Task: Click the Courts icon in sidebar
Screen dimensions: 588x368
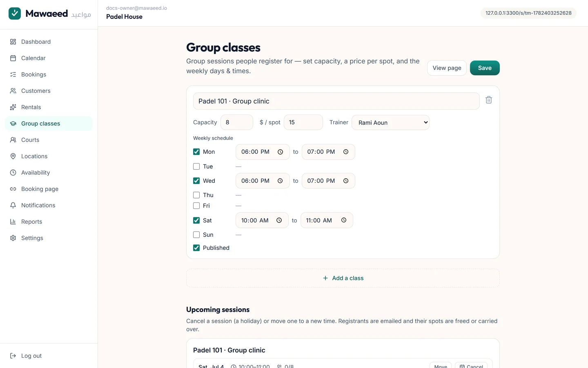Action: [x=13, y=140]
